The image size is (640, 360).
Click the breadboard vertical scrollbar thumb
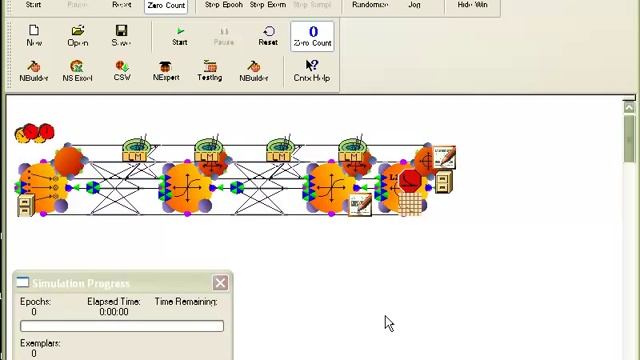click(x=629, y=139)
